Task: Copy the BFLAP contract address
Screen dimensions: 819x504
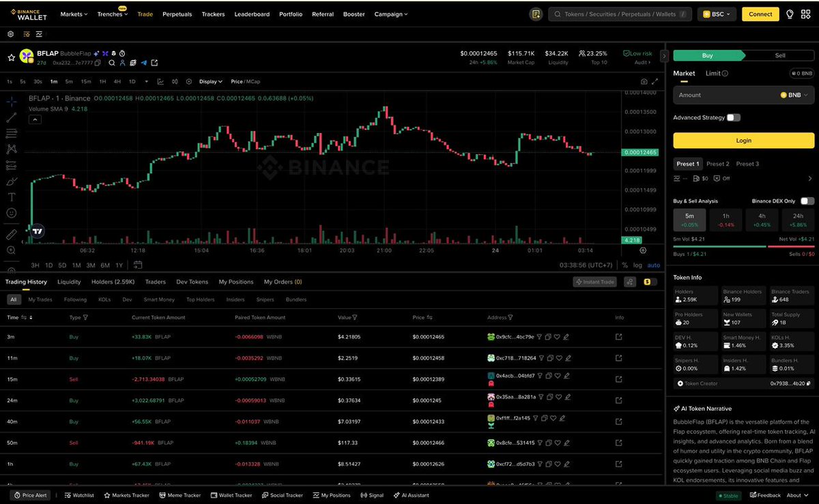Action: pyautogui.click(x=98, y=63)
